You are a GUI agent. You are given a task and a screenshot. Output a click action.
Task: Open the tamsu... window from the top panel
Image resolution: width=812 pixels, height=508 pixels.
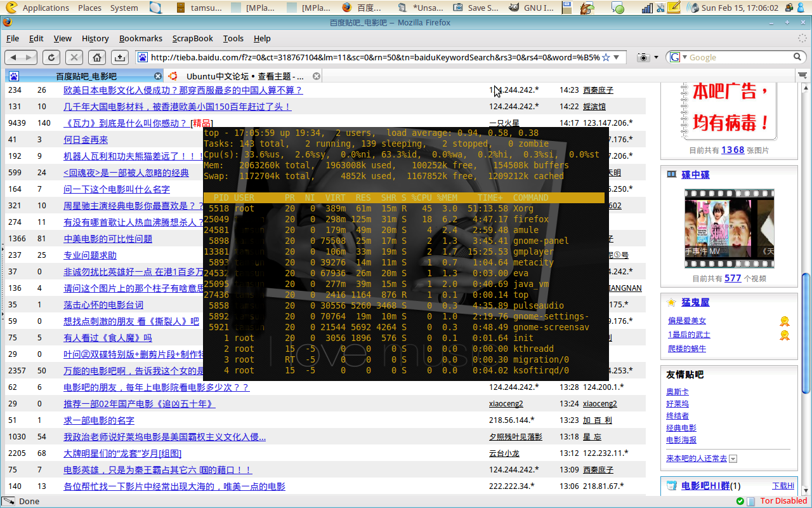[x=199, y=8]
